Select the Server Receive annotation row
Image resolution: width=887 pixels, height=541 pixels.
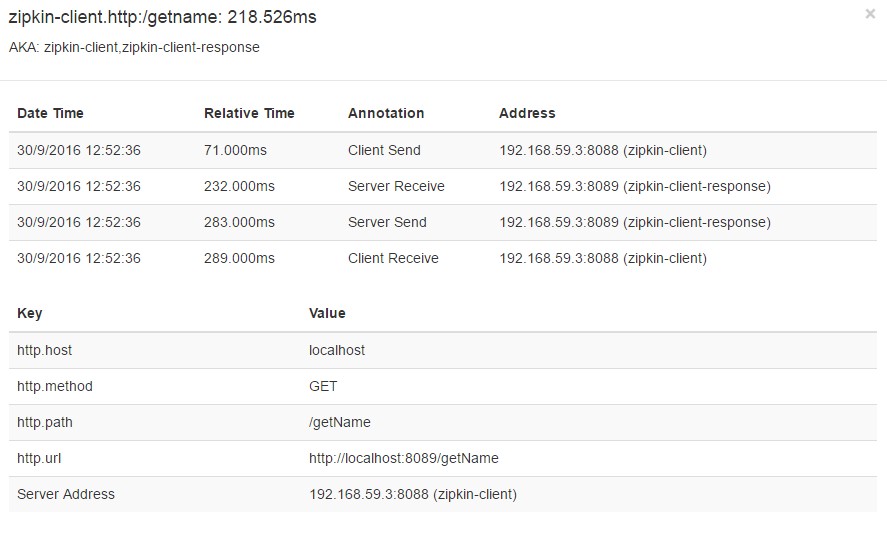point(443,187)
